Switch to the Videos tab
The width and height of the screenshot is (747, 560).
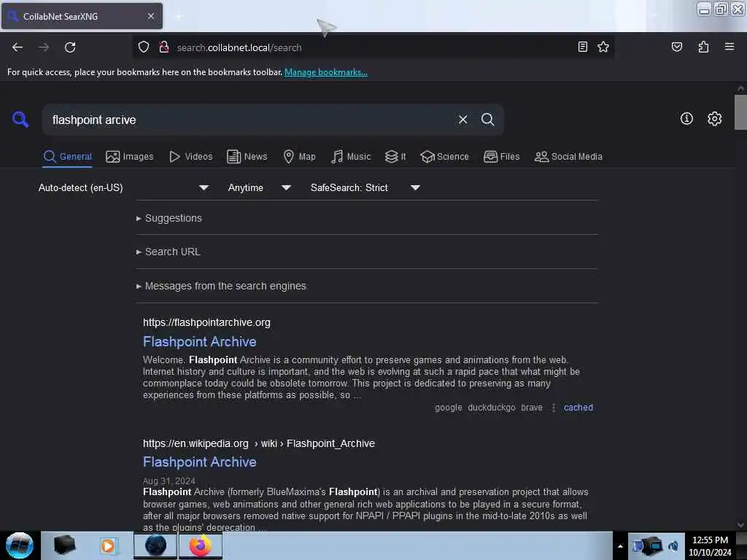[x=190, y=156]
